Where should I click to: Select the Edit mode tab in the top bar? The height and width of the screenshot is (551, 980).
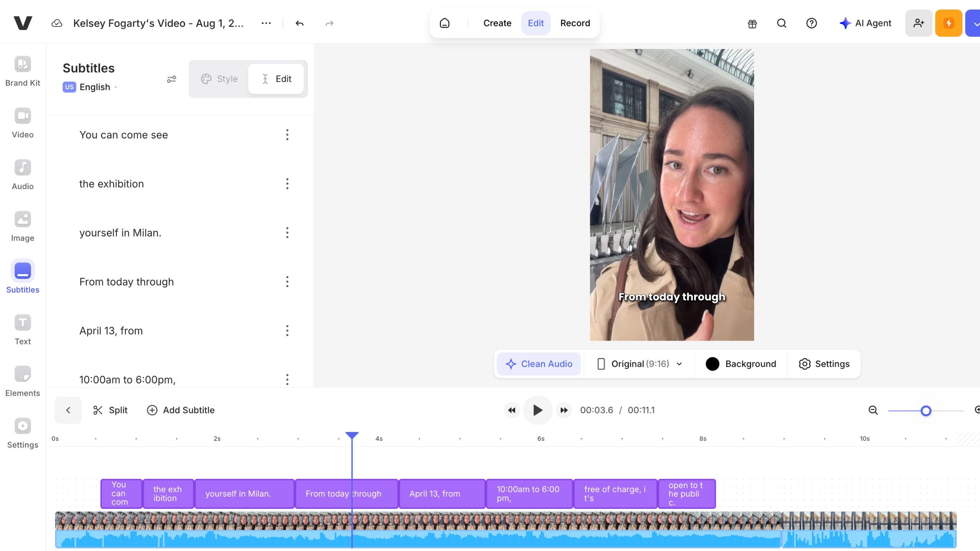click(536, 23)
